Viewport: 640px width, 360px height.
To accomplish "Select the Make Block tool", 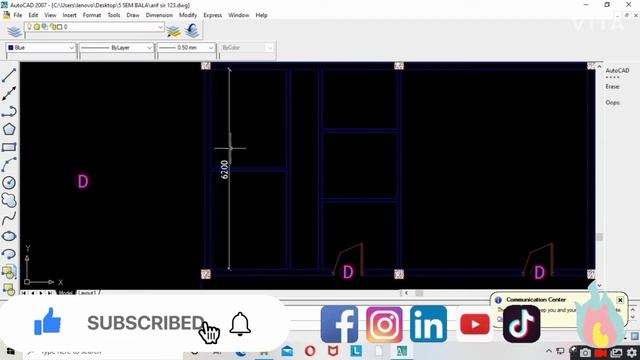I will 9,289.
